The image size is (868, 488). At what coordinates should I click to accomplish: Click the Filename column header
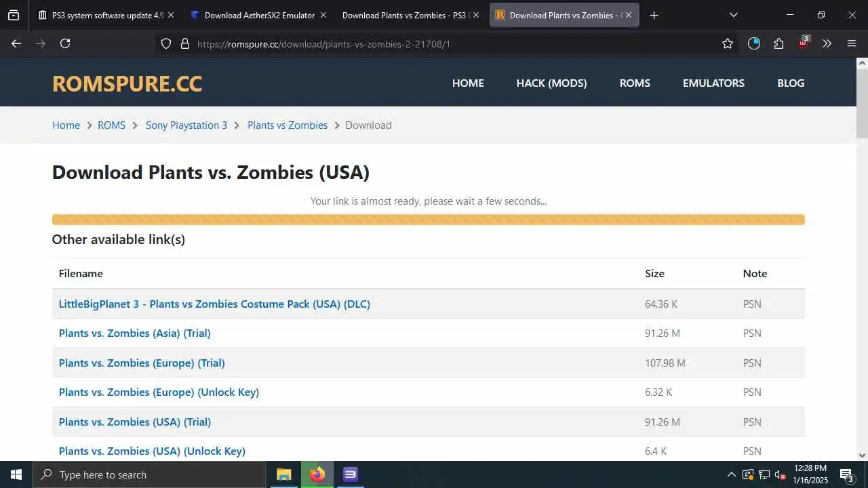[81, 273]
